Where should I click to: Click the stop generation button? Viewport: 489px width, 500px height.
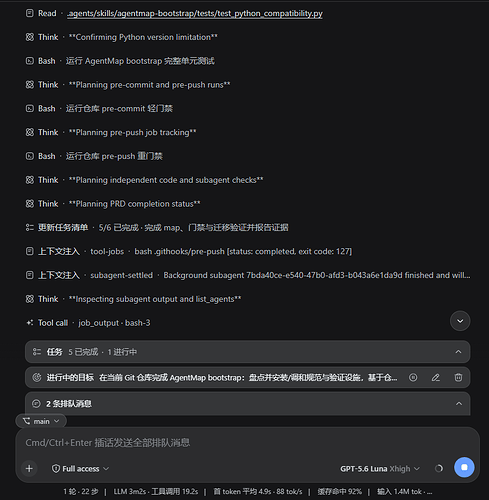pos(464,467)
